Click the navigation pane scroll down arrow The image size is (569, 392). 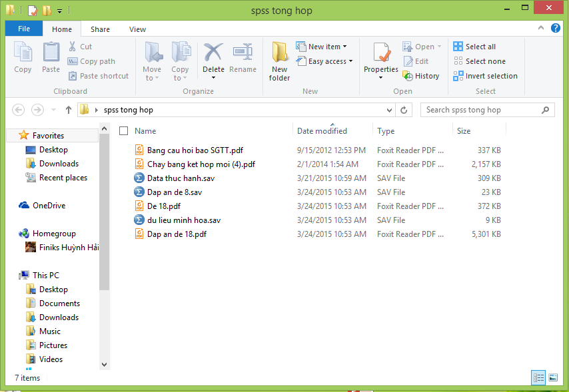104,365
